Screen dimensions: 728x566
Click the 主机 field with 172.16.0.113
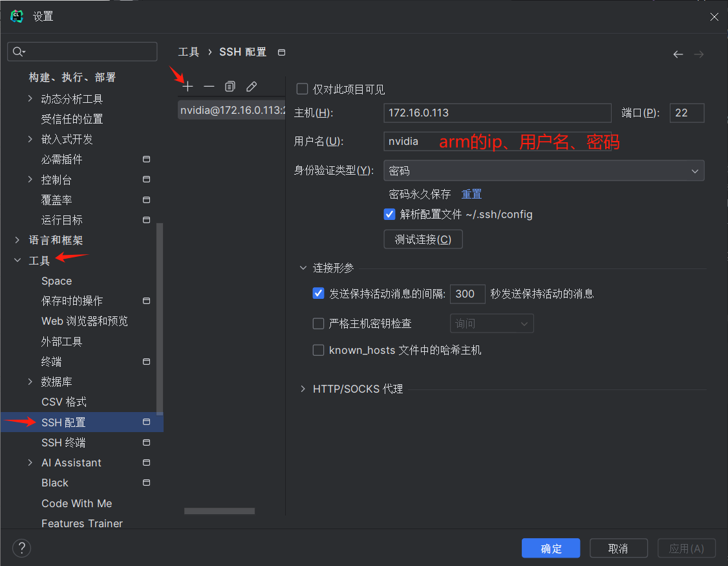tap(497, 113)
